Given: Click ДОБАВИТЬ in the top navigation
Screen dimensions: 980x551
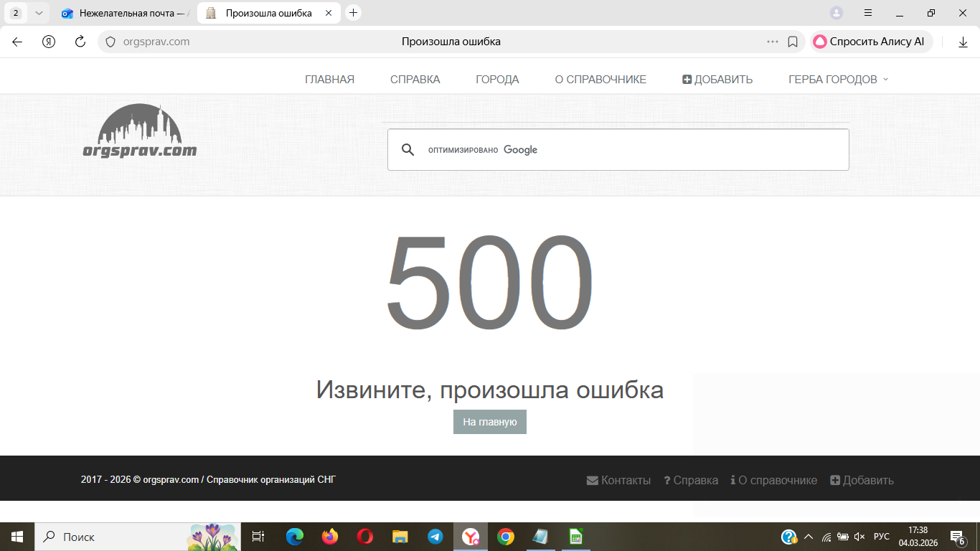Looking at the screenshot, I should point(717,80).
